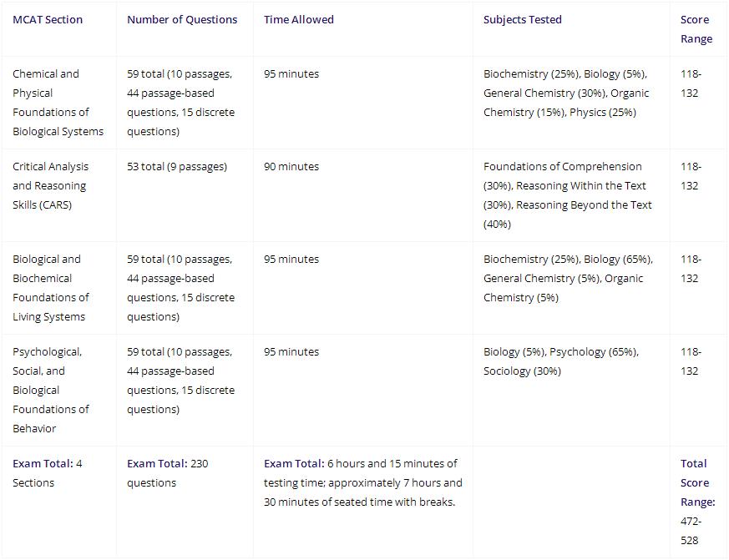This screenshot has height=560, width=729.
Task: Click the "Total Score Range: 472-528" cell
Action: (x=697, y=502)
